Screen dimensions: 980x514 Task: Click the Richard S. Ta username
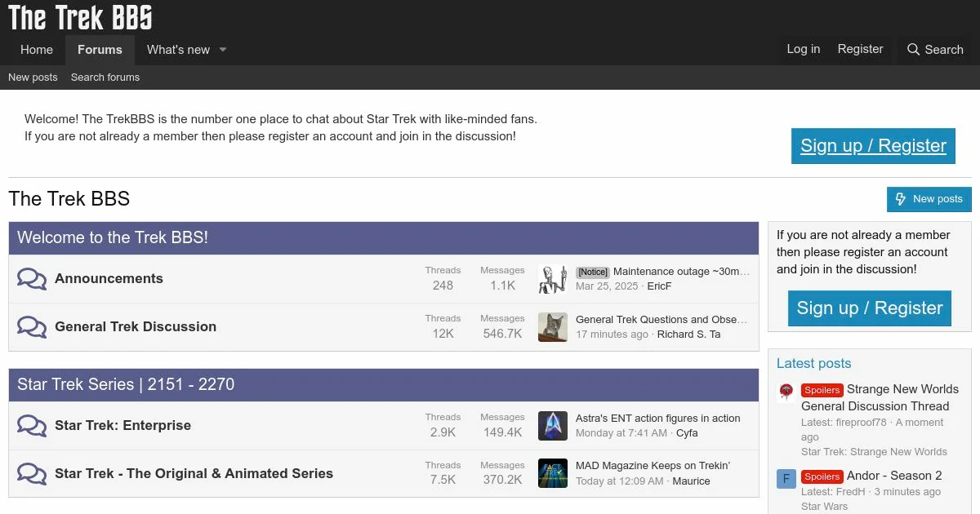689,335
